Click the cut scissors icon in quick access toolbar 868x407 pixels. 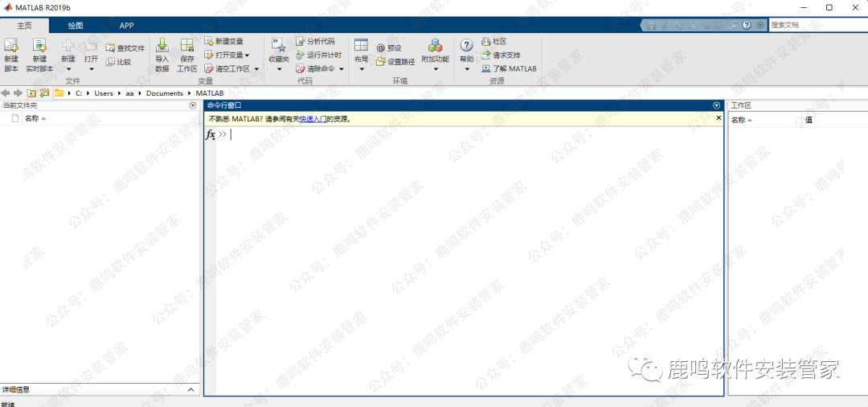click(665, 25)
